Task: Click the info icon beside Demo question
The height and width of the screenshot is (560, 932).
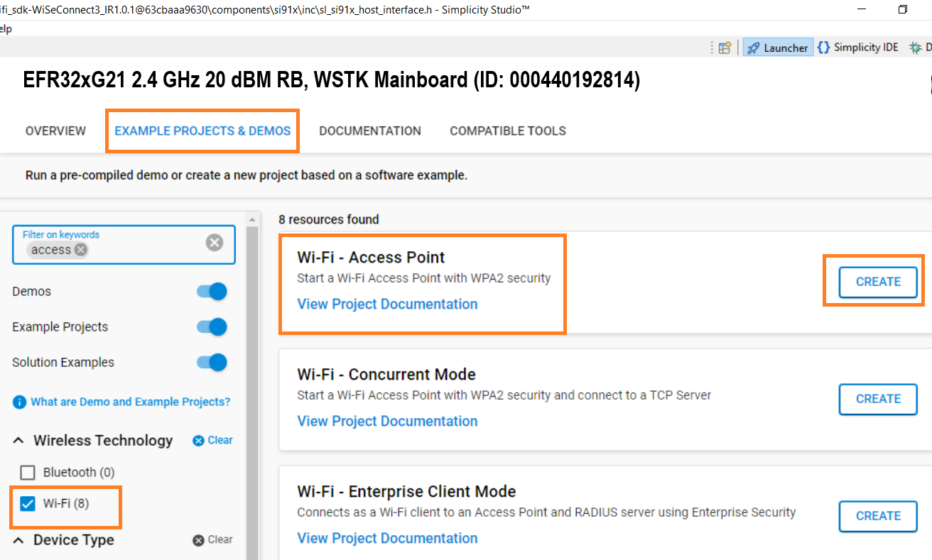Action: (x=19, y=402)
